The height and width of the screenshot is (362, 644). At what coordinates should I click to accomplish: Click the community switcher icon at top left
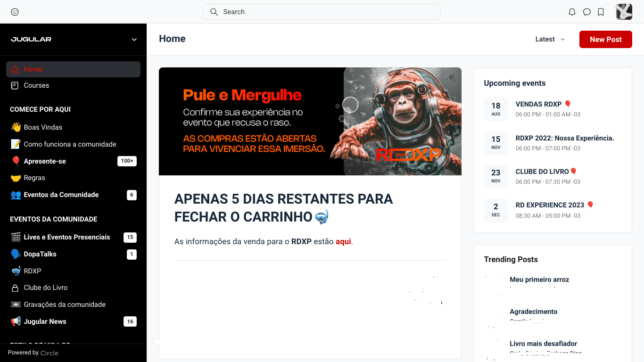15,12
